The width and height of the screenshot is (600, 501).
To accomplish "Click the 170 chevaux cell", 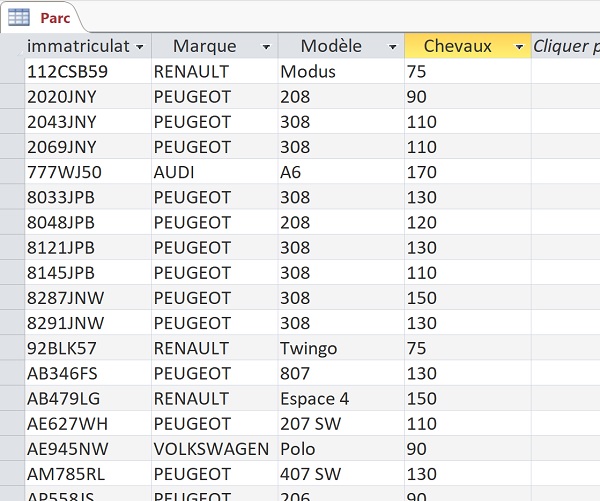I will pos(468,172).
